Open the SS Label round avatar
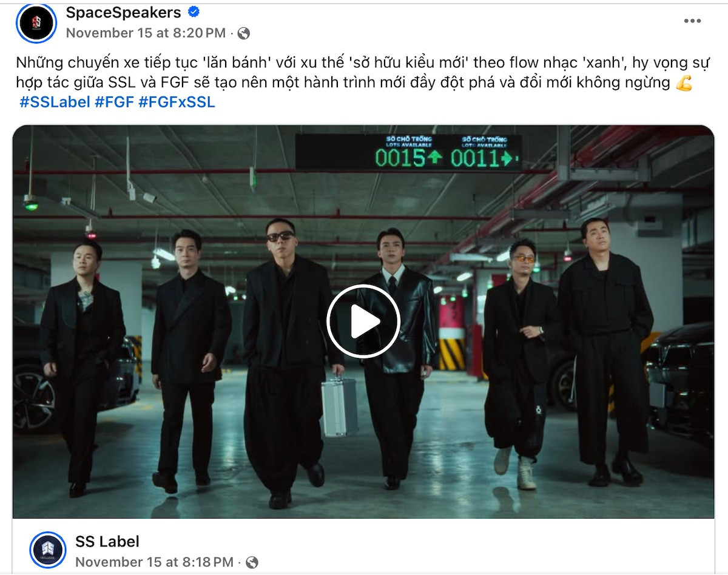This screenshot has height=575, width=728. 47,550
